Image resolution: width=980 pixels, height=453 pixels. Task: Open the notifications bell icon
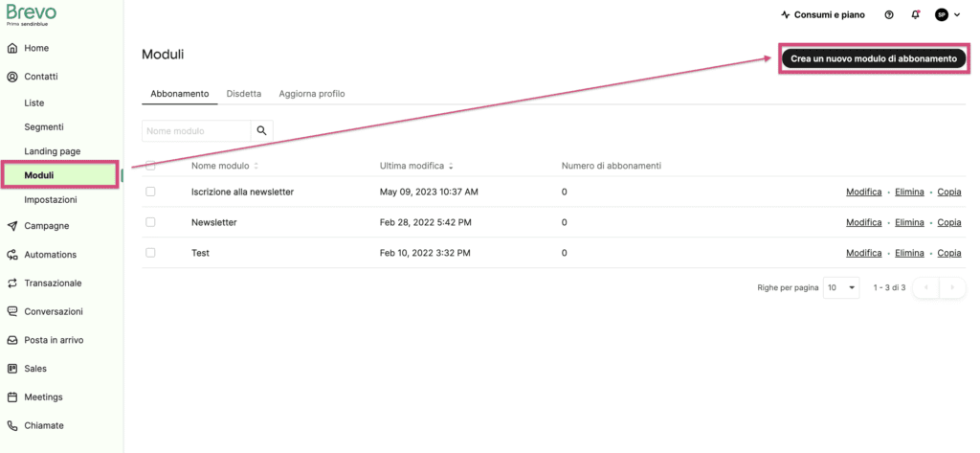916,15
